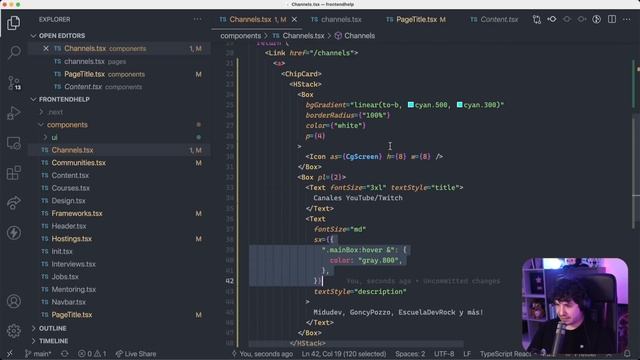Screen dimensions: 640x360
Task: Open the Remote Explorer view
Action: tap(13, 143)
